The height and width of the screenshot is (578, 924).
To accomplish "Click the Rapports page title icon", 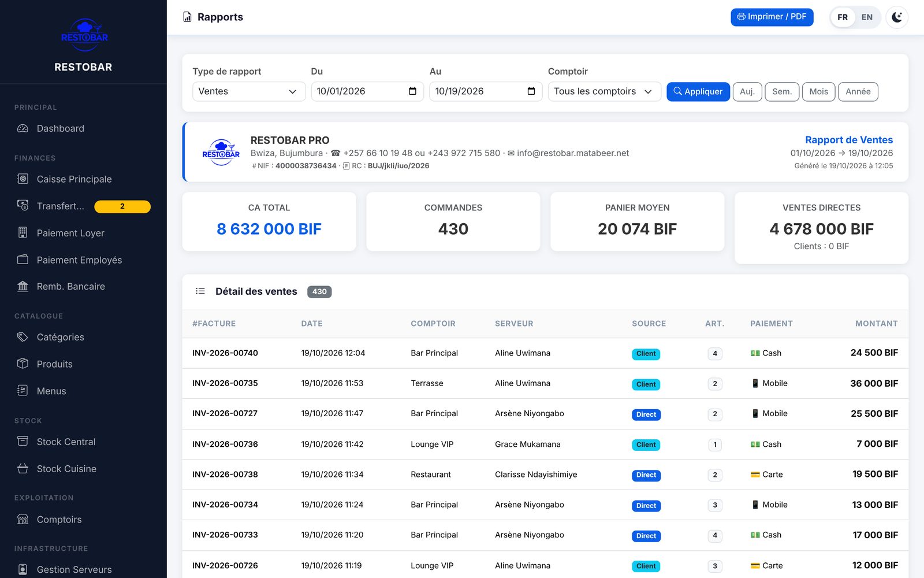I will 187,17.
